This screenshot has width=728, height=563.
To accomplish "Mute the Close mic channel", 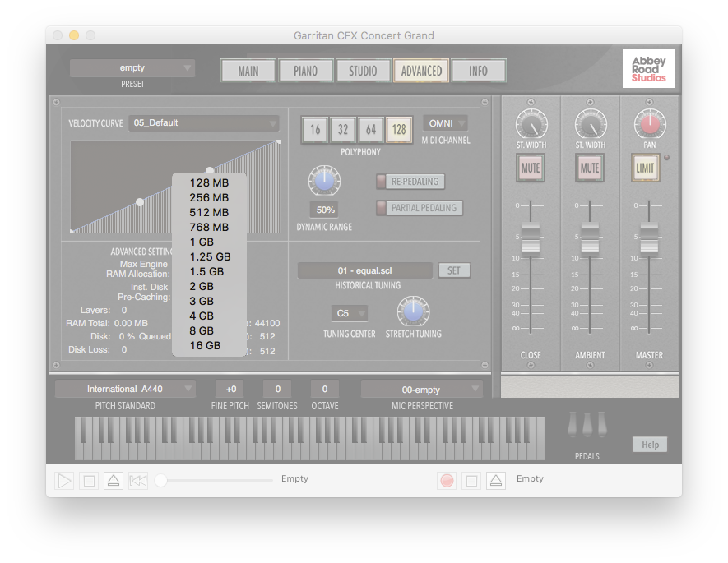I will pos(531,168).
